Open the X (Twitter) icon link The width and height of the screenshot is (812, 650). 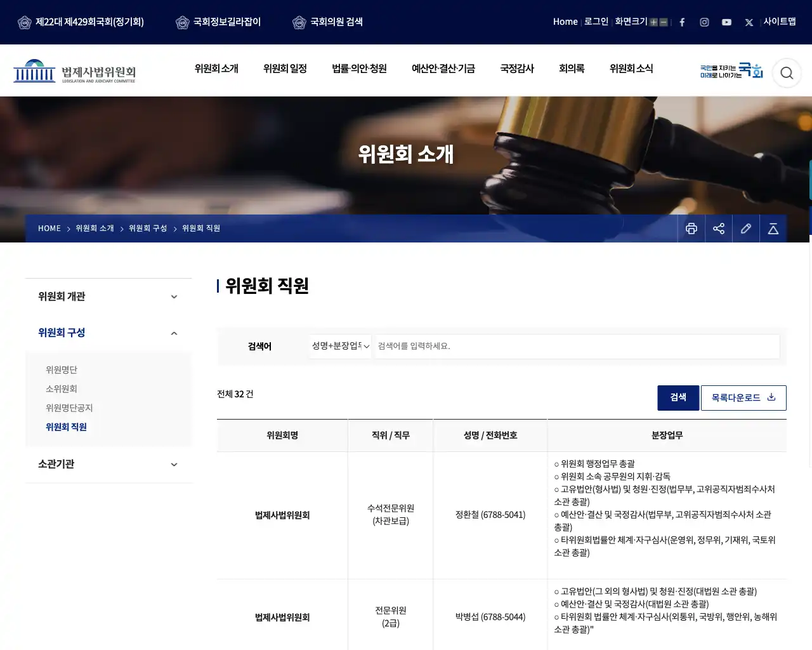(749, 22)
